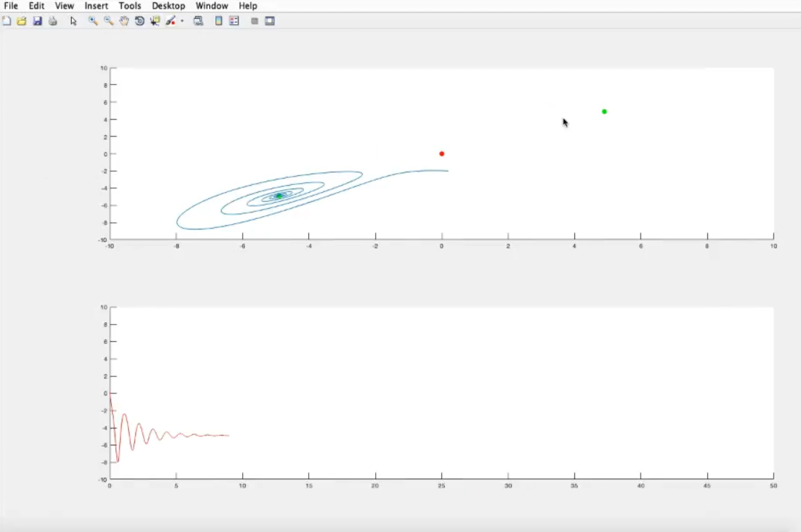
Task: Select the Edit Plot arrow tool
Action: point(73,21)
